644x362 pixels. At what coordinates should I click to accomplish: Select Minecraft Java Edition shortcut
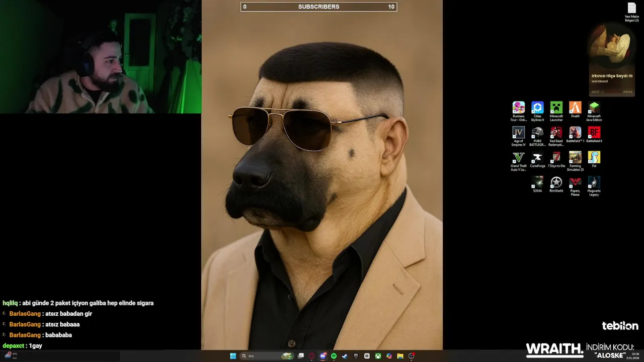coord(594,111)
